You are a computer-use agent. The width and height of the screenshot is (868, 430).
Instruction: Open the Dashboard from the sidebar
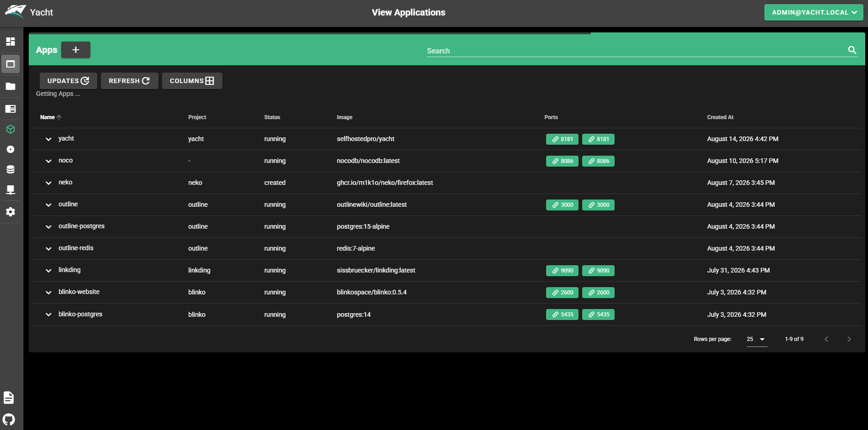pyautogui.click(x=11, y=42)
